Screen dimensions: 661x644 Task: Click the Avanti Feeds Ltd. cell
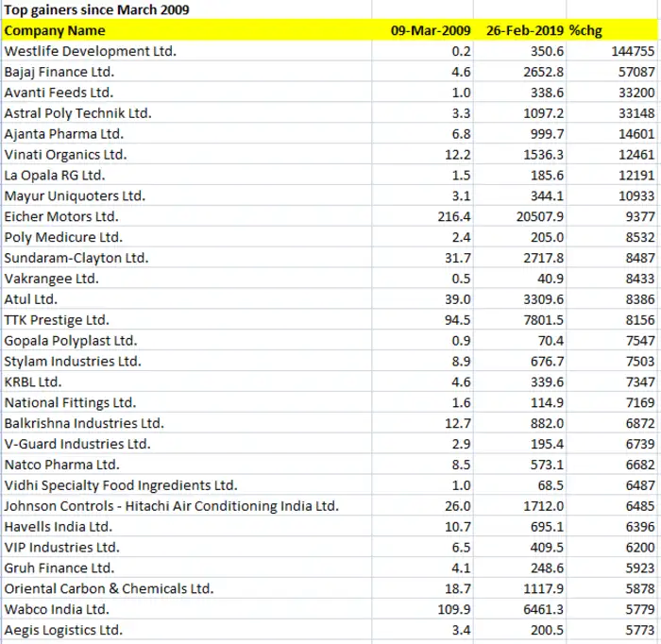[x=59, y=93]
